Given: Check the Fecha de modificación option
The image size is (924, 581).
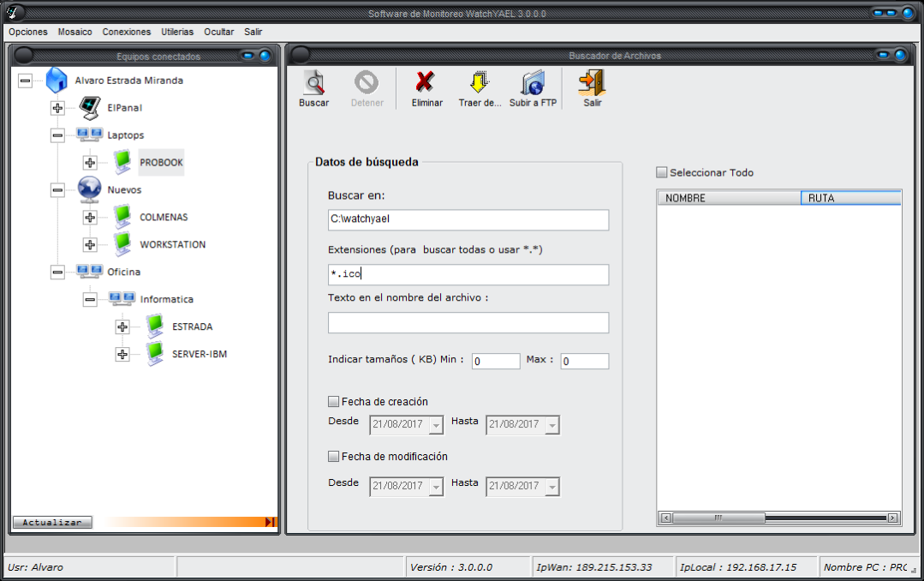Looking at the screenshot, I should pos(334,456).
